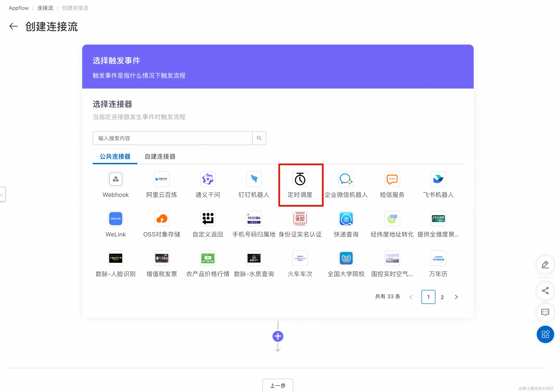The image size is (555, 392).
Task: Select the 短信服务 connector icon
Action: [392, 179]
